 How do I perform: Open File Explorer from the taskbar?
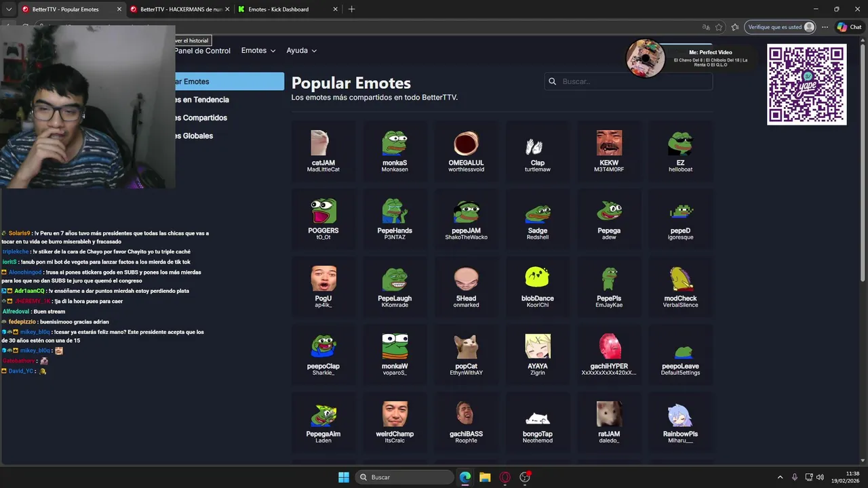[485, 477]
